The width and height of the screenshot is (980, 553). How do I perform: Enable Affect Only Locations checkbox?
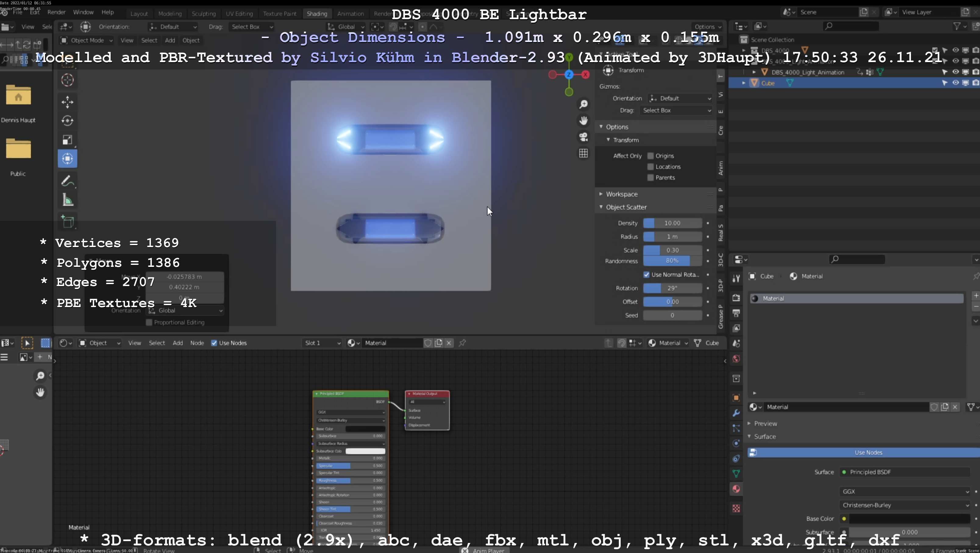(x=650, y=167)
